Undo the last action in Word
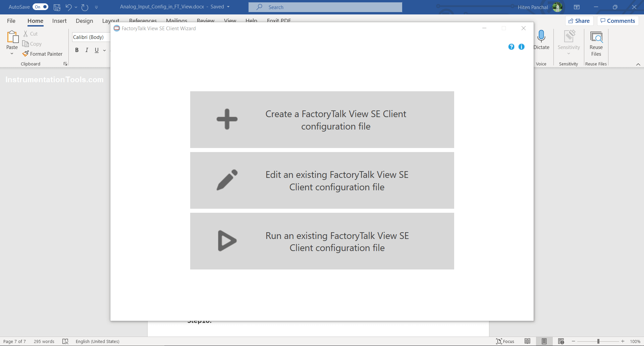 point(69,7)
